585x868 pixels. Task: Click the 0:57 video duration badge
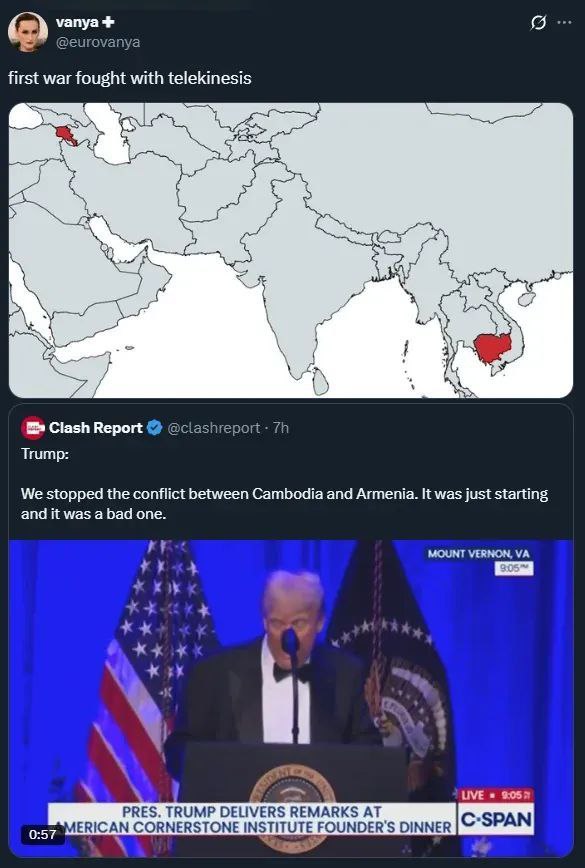pos(43,834)
